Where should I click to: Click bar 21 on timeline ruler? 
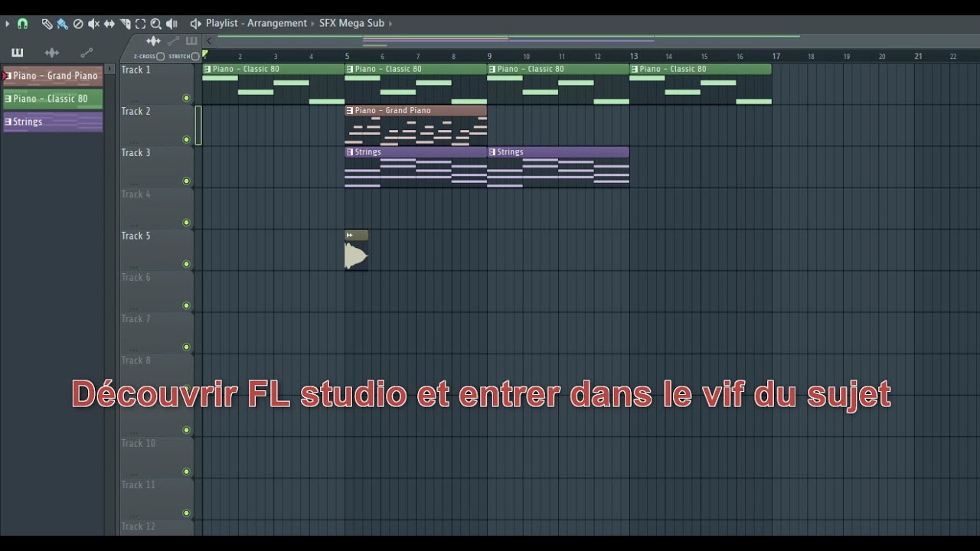(918, 57)
